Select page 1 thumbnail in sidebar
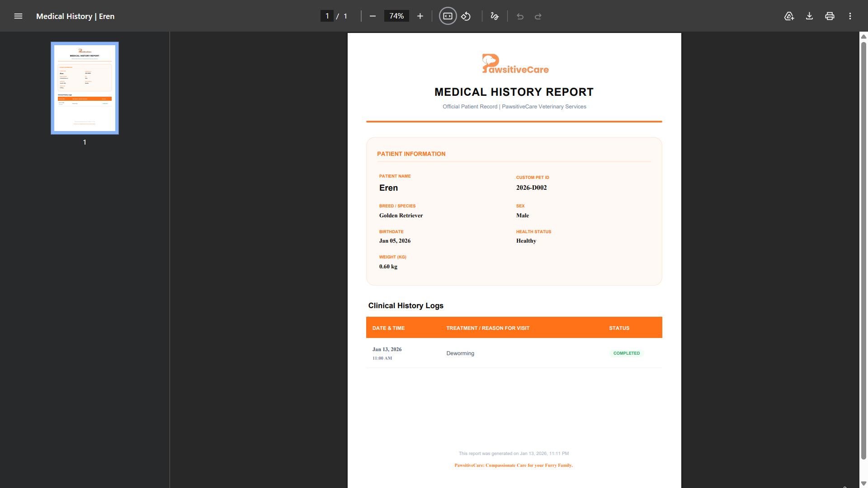The width and height of the screenshot is (868, 488). pyautogui.click(x=84, y=88)
